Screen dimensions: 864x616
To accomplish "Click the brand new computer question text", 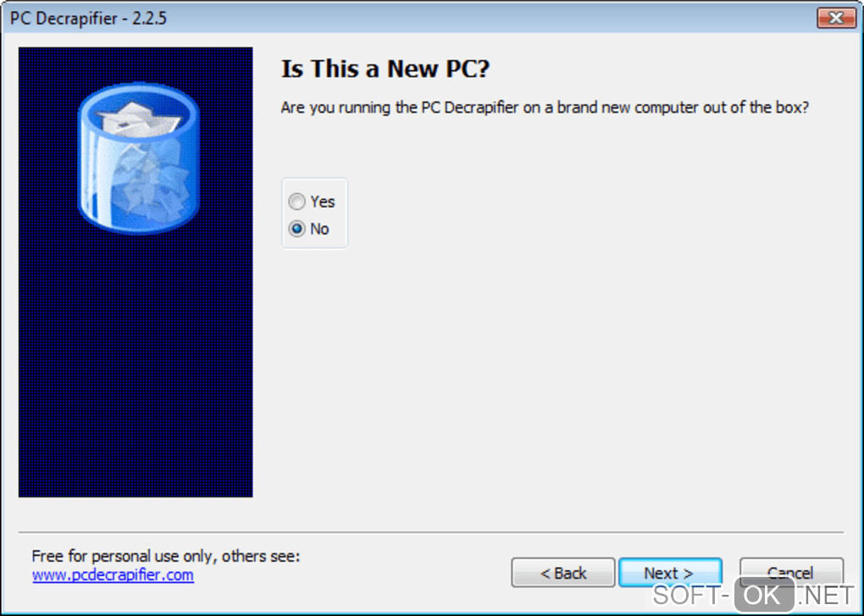I will (545, 107).
